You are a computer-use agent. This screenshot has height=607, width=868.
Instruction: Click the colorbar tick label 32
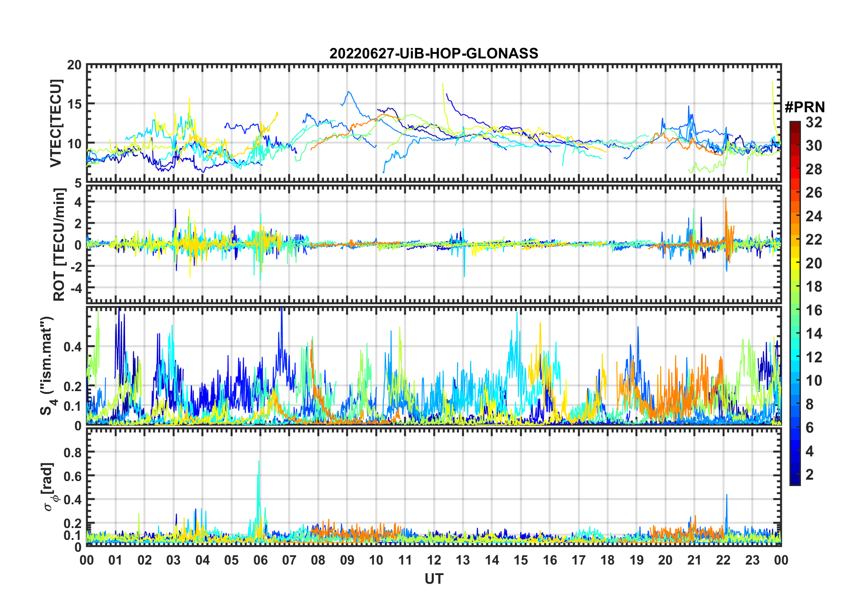coord(814,122)
